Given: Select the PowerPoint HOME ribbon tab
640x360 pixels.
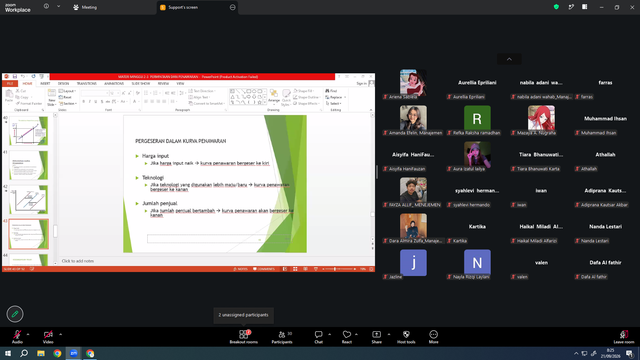Looking at the screenshot, I should [x=27, y=83].
